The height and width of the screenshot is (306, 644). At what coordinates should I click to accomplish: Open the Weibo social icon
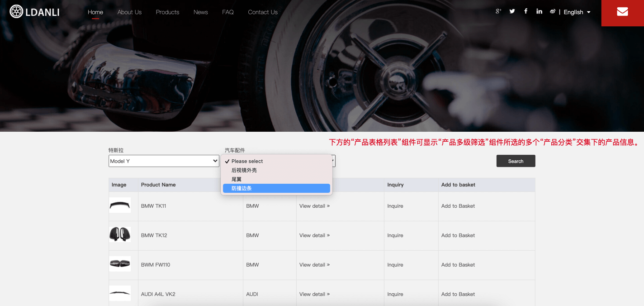(x=552, y=11)
